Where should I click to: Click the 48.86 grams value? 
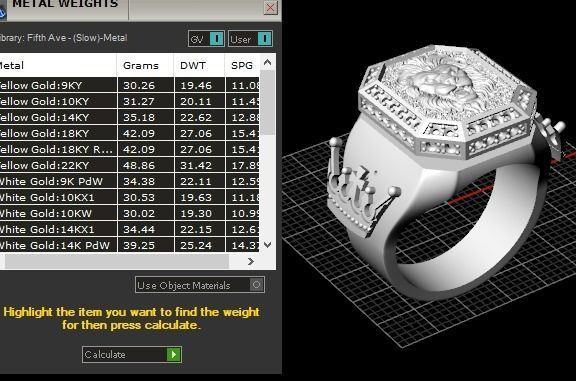pyautogui.click(x=139, y=165)
